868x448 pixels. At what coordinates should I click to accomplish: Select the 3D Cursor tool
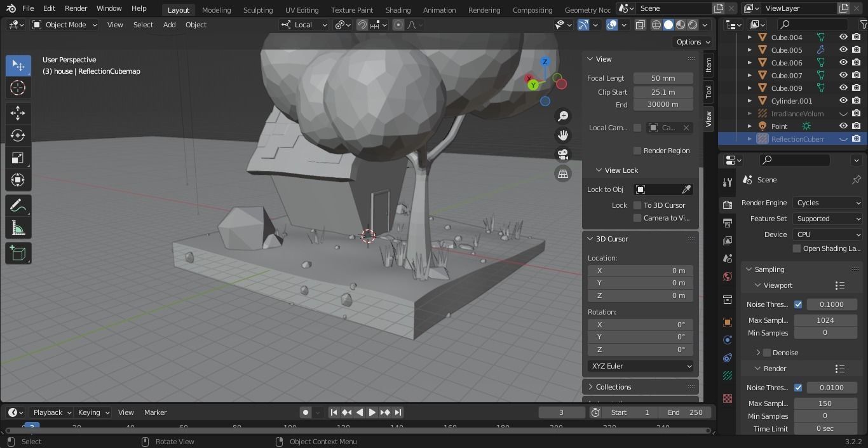pos(18,88)
